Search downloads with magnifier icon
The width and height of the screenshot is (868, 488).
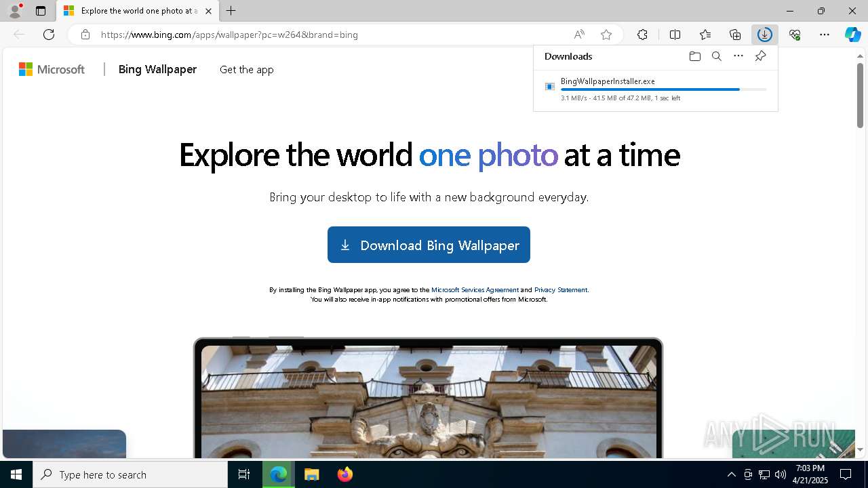(717, 56)
